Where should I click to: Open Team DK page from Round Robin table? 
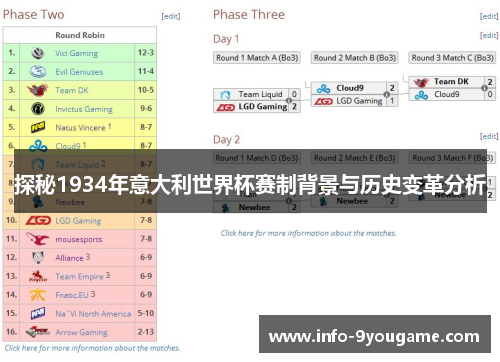click(x=72, y=90)
